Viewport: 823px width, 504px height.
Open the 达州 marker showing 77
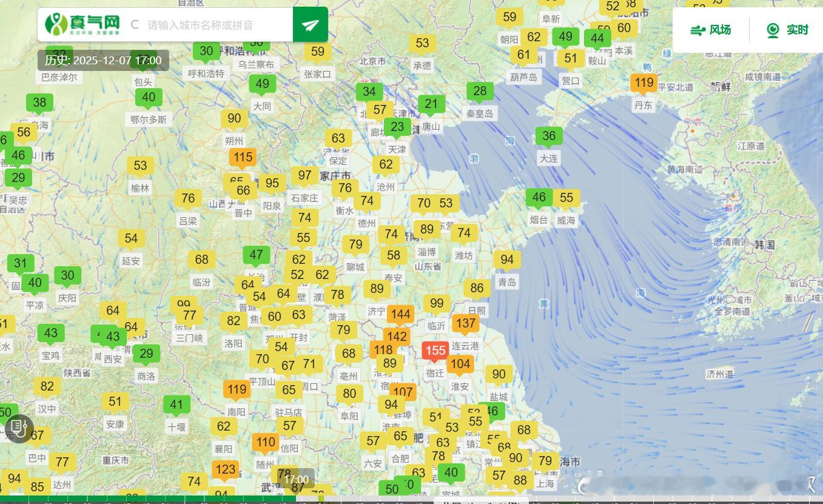pyautogui.click(x=62, y=463)
